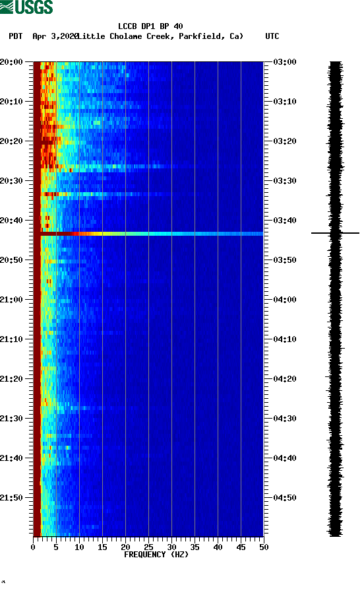Click the 5 Hz frequency axis tick label
This screenshot has height=589, width=364.
[56, 547]
